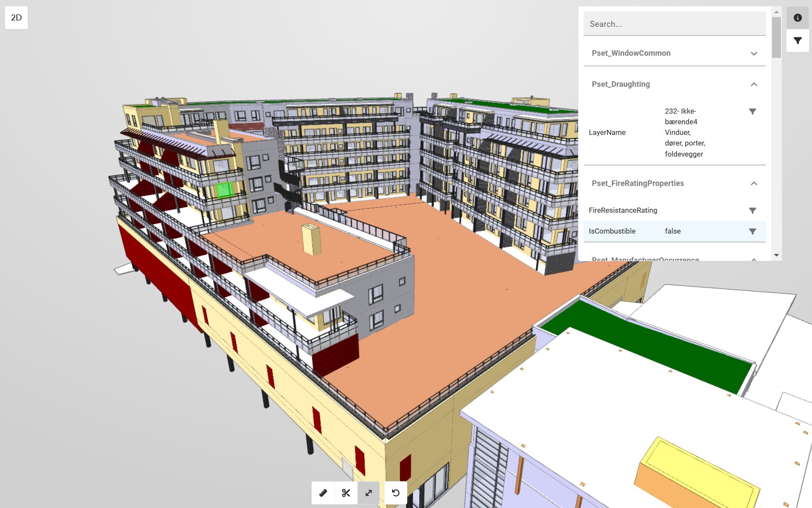Filter by IsCombustible property
This screenshot has height=508, width=812.
[x=752, y=231]
